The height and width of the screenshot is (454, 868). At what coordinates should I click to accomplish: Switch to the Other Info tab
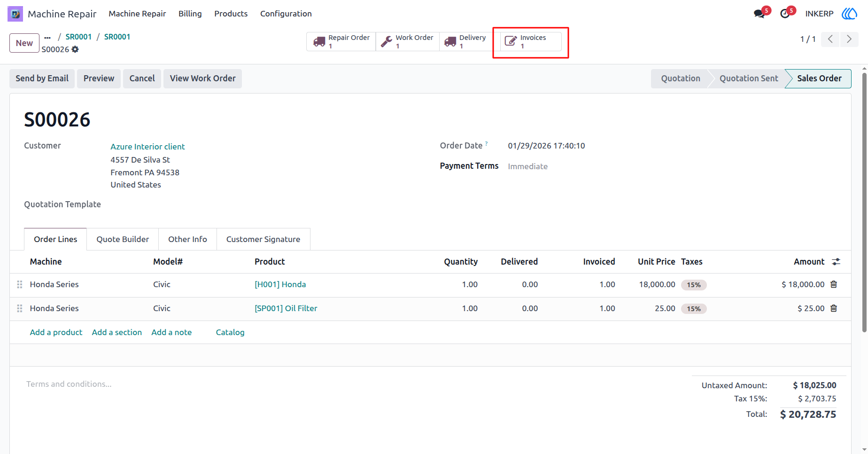187,239
